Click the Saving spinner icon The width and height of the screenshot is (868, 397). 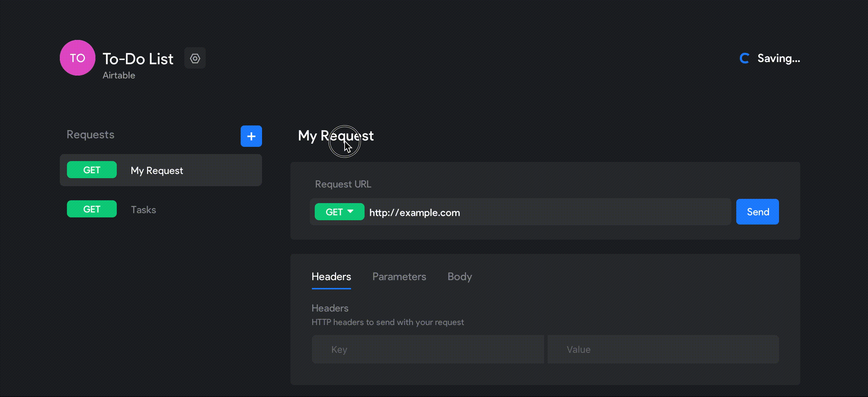[x=744, y=58]
